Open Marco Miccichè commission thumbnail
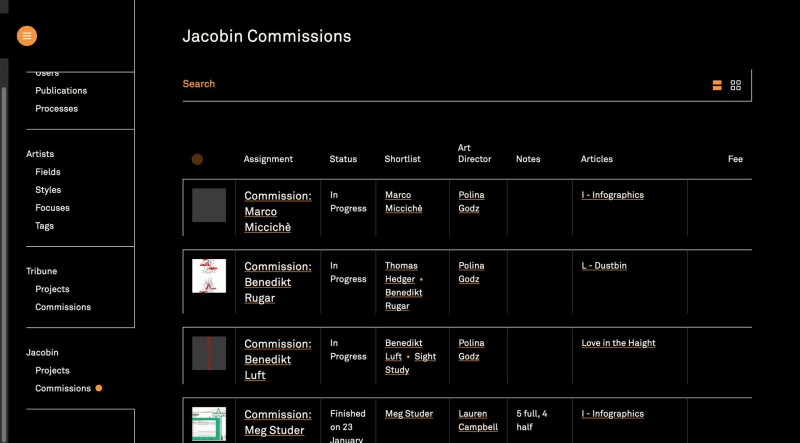The width and height of the screenshot is (800, 443). point(209,204)
